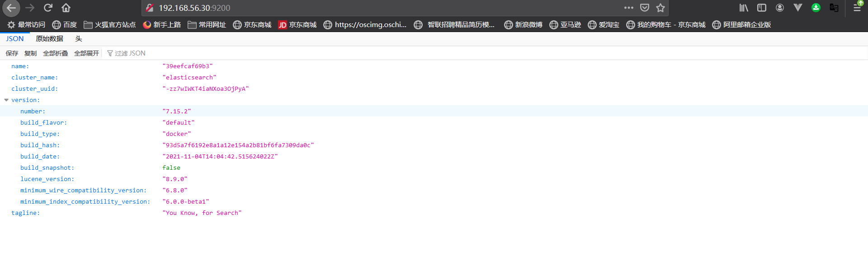This screenshot has width=868, height=270.
Task: Click the build_flavor key
Action: 43,123
